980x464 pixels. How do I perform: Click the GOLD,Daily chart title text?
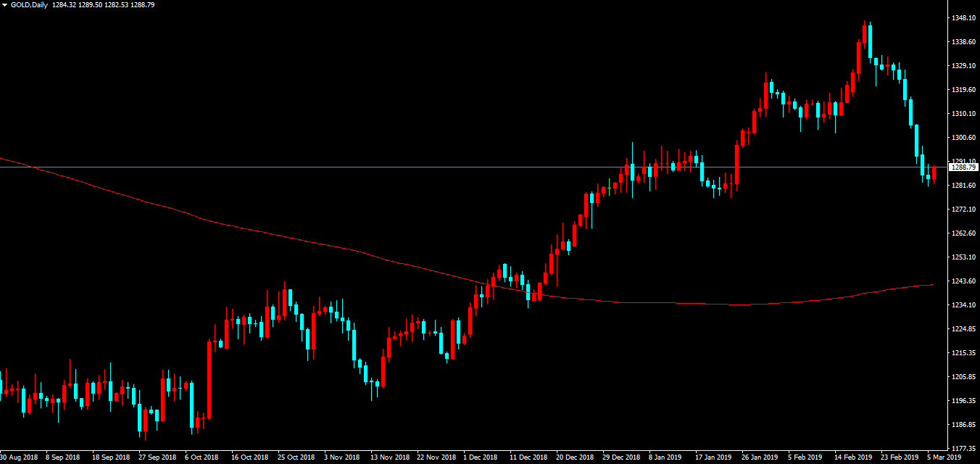click(29, 5)
